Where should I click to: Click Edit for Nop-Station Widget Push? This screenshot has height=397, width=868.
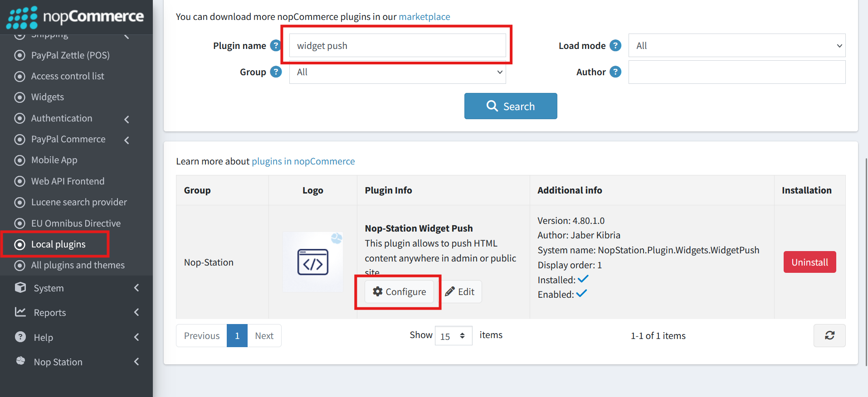[x=460, y=291]
